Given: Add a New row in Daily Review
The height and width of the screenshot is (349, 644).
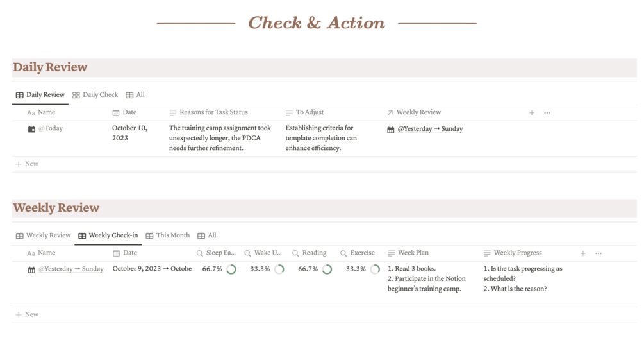Looking at the screenshot, I should click(x=27, y=164).
